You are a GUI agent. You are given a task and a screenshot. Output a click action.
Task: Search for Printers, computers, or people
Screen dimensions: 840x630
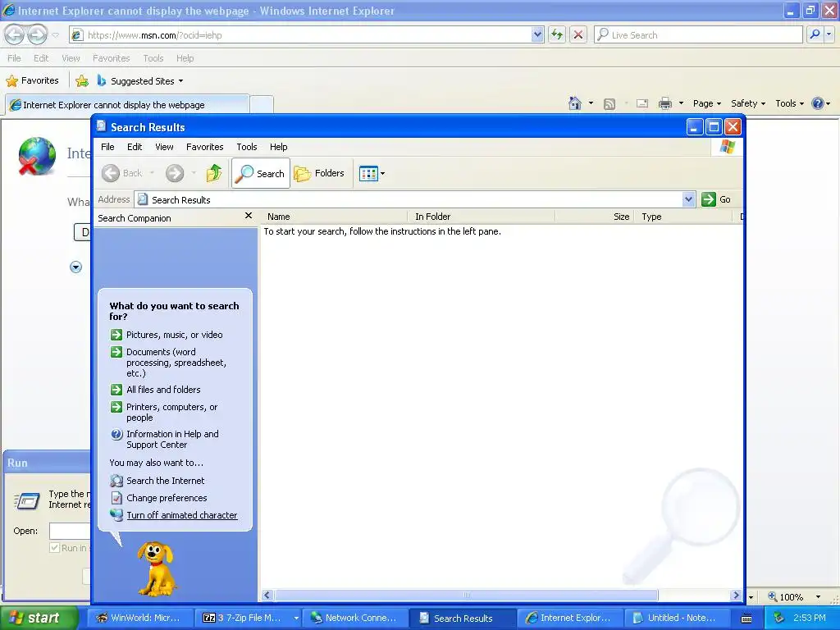[171, 412]
